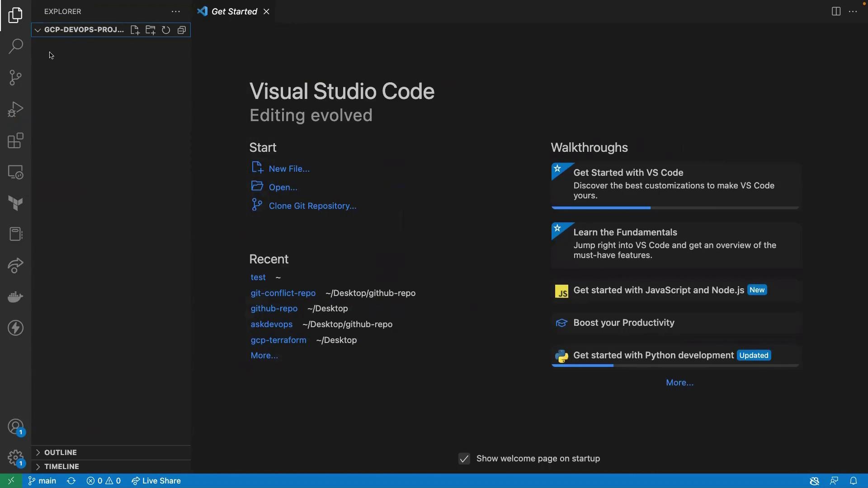Image resolution: width=868 pixels, height=488 pixels.
Task: Open the Explorer view in activity bar
Action: (15, 15)
